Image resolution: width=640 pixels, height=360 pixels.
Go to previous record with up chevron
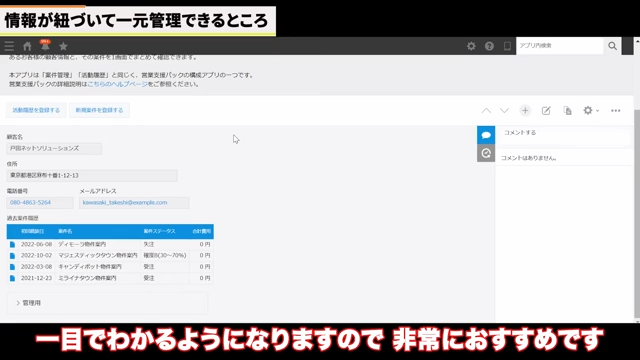486,111
